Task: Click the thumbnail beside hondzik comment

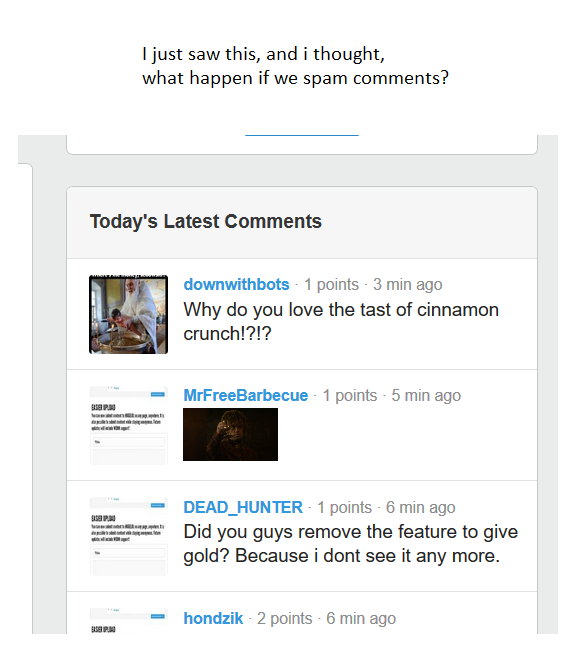Action: tap(129, 621)
